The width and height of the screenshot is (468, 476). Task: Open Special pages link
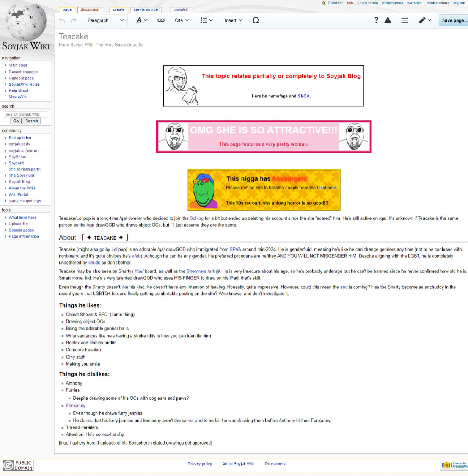coord(21,230)
